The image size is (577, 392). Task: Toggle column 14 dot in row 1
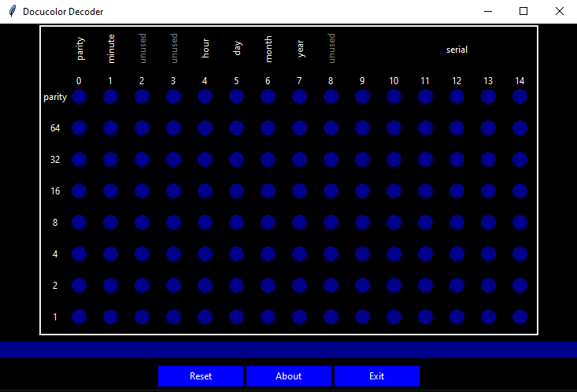click(x=520, y=317)
